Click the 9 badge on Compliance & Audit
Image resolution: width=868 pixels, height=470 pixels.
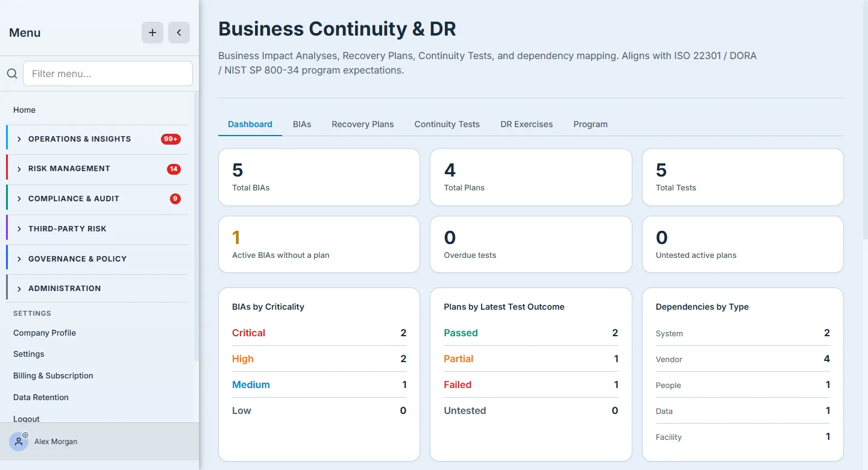point(175,199)
